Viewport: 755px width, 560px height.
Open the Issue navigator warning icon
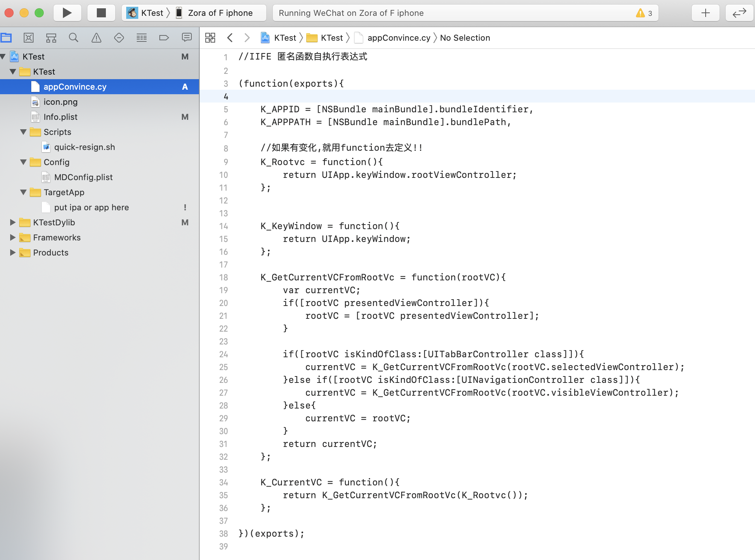click(96, 38)
